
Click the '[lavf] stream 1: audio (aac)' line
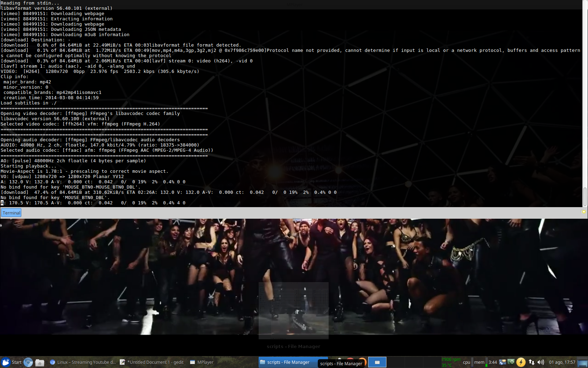click(x=68, y=66)
